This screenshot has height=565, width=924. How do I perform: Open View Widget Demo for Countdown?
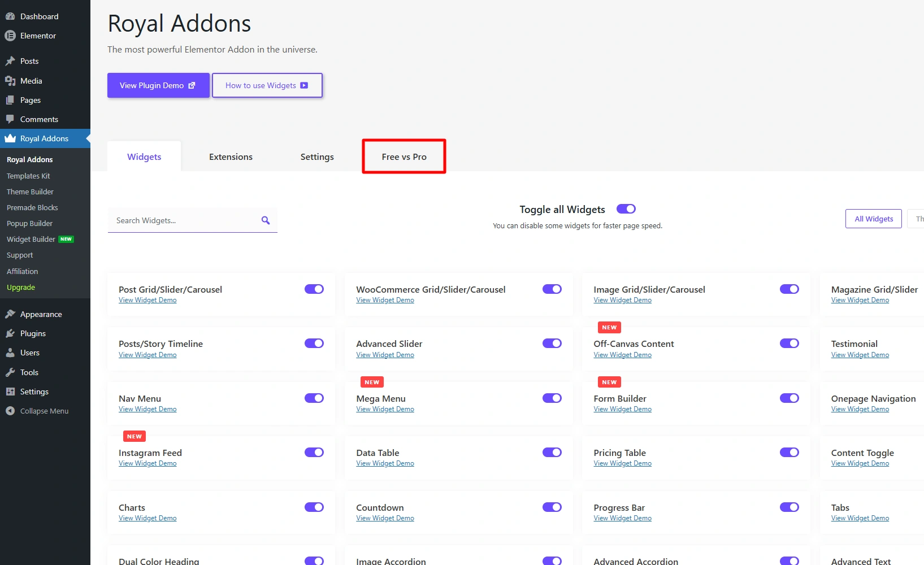[385, 518]
